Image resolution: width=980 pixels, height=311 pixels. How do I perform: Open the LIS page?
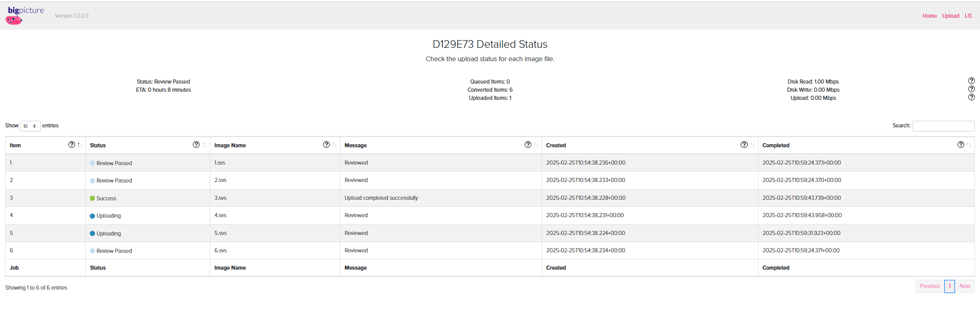click(x=968, y=16)
